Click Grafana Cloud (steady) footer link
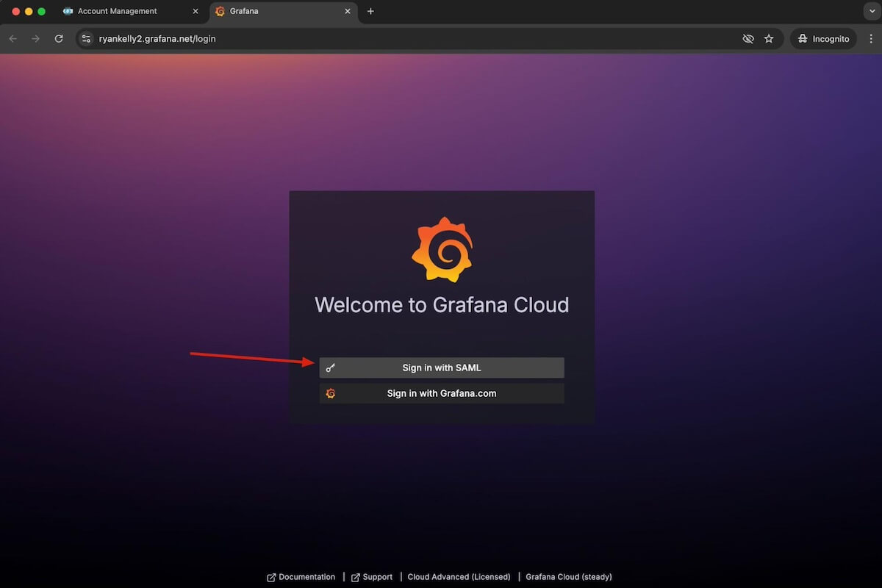 (569, 577)
